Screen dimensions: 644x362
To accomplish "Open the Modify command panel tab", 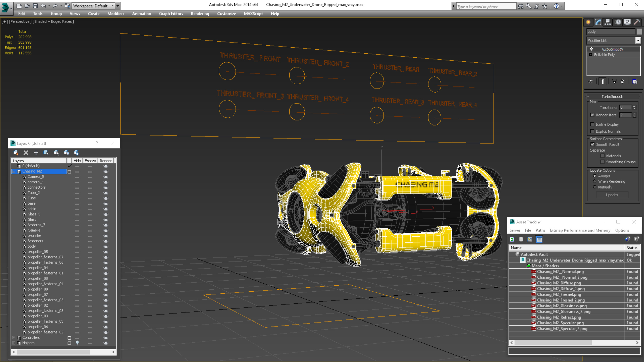I will (x=598, y=22).
